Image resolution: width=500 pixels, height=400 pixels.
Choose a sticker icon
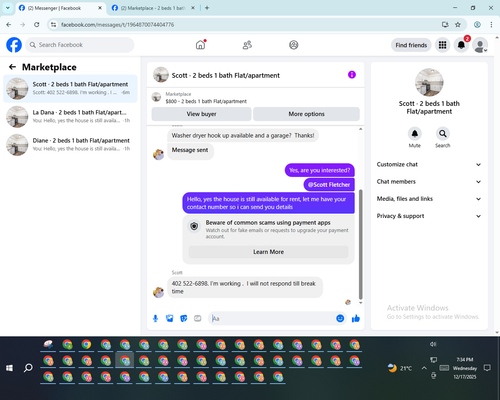[x=184, y=318]
